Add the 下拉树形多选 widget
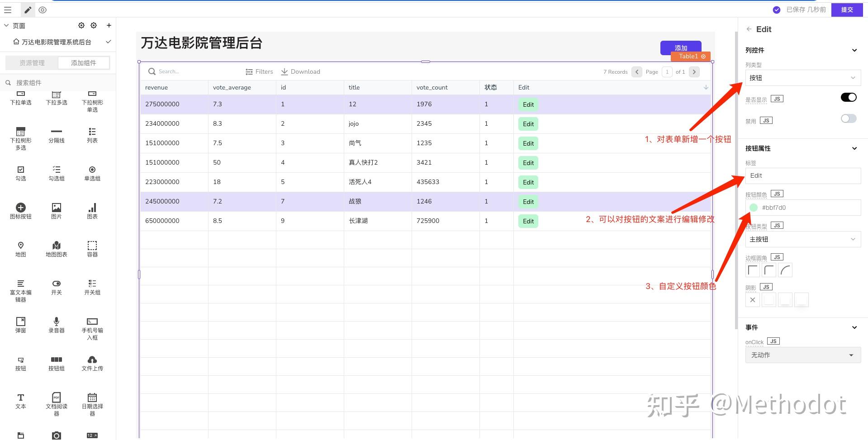The width and height of the screenshot is (868, 440). (x=21, y=138)
